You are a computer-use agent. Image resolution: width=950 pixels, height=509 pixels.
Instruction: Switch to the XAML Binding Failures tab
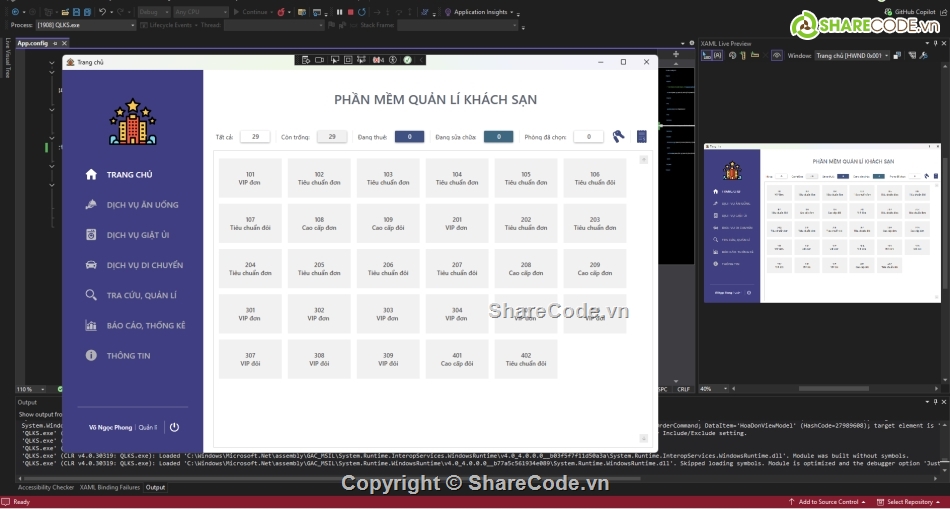pyautogui.click(x=110, y=487)
